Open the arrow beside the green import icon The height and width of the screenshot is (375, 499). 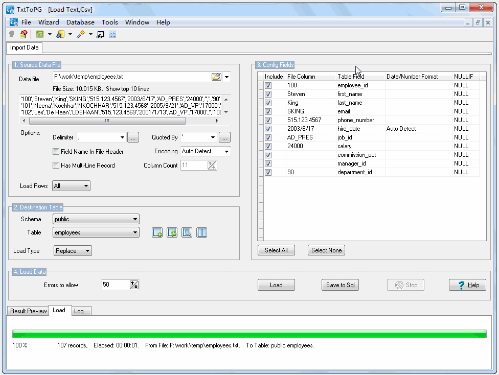[50, 34]
